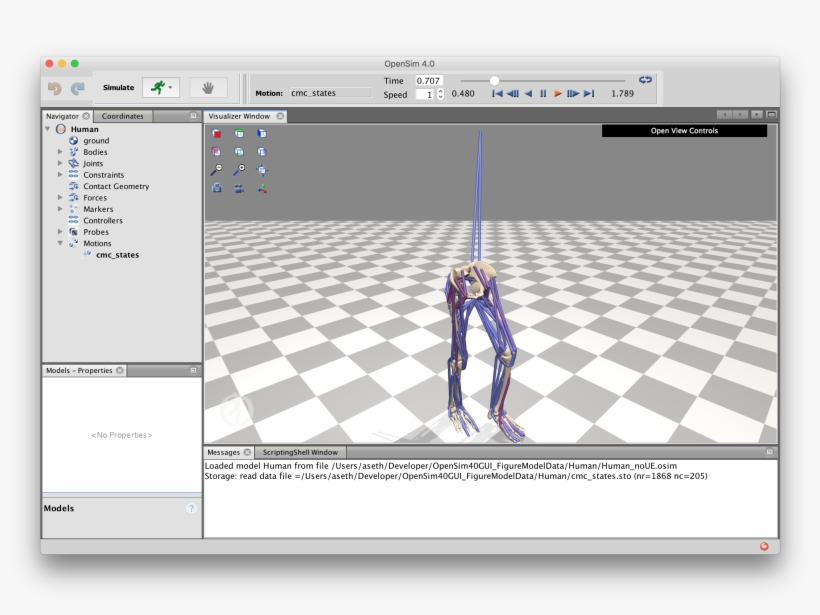Screen dimensions: 820x615
Task: Toggle the loop playback icon
Action: point(645,80)
